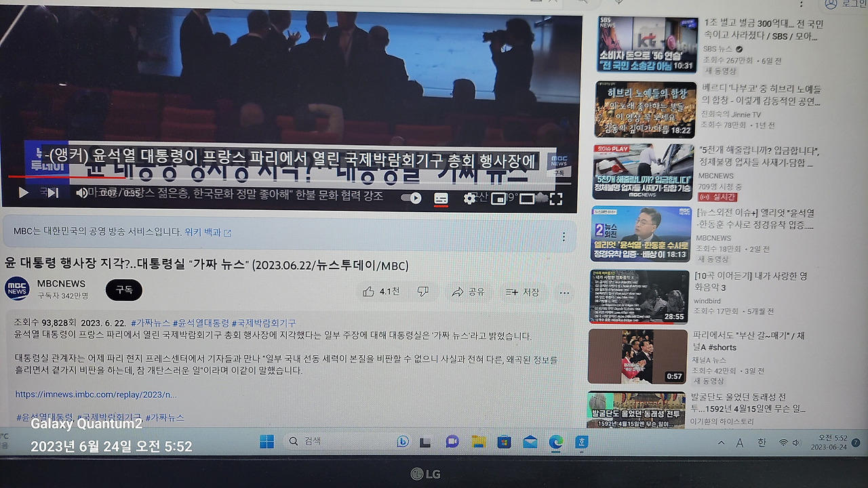The height and width of the screenshot is (488, 868).
Task: Open the Chat app on the taskbar
Action: (452, 442)
